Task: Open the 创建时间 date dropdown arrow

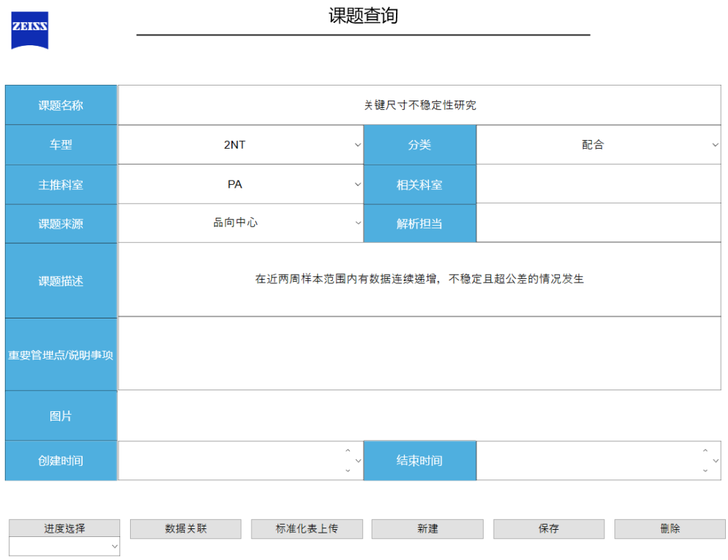Action: [x=358, y=461]
